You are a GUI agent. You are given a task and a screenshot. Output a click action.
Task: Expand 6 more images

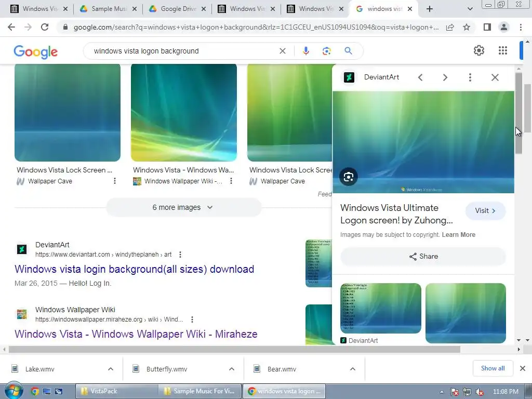coord(183,207)
